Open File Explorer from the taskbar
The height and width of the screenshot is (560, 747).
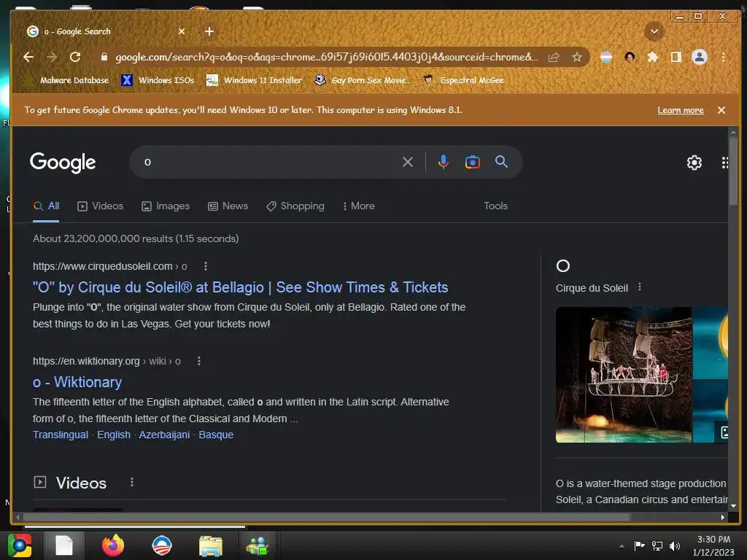coord(211,545)
